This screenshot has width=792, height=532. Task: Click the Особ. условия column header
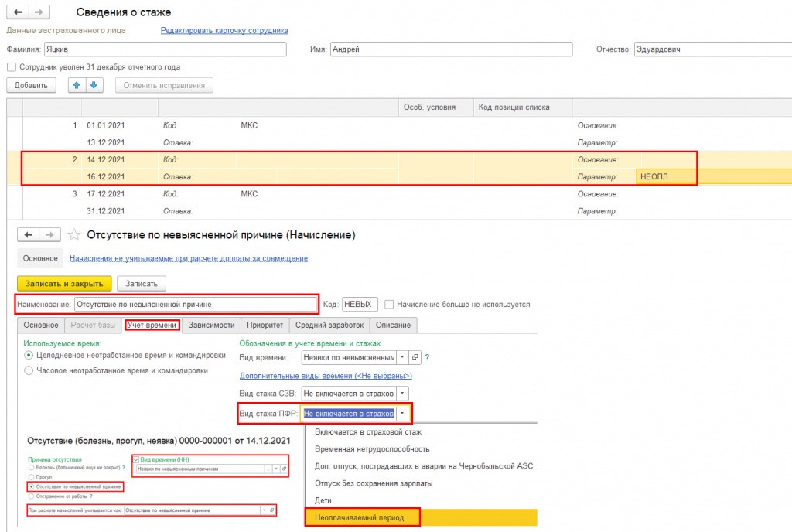click(436, 107)
